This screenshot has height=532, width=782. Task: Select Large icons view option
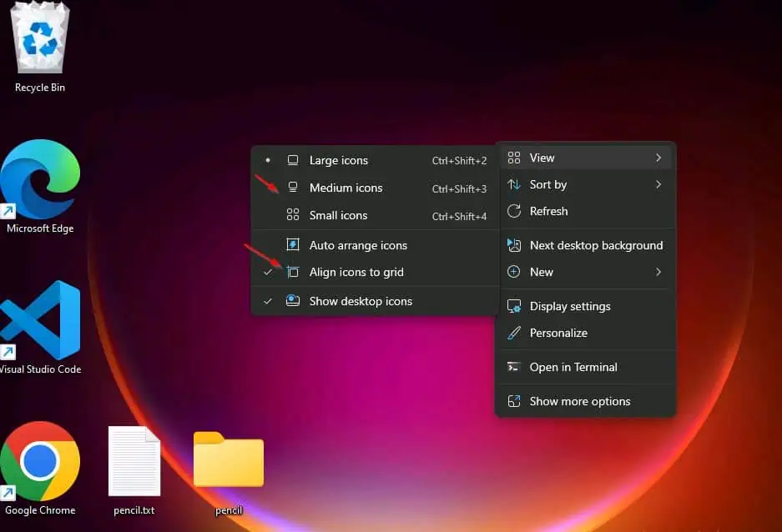point(375,160)
